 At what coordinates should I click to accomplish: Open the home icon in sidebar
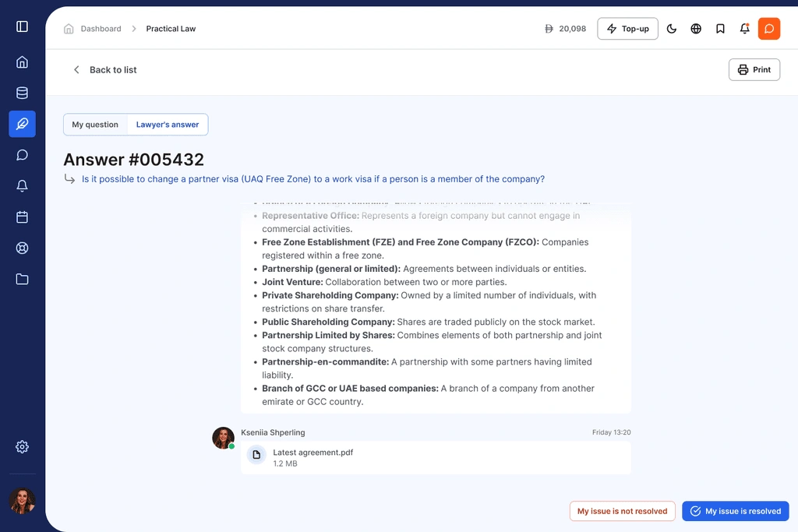22,62
